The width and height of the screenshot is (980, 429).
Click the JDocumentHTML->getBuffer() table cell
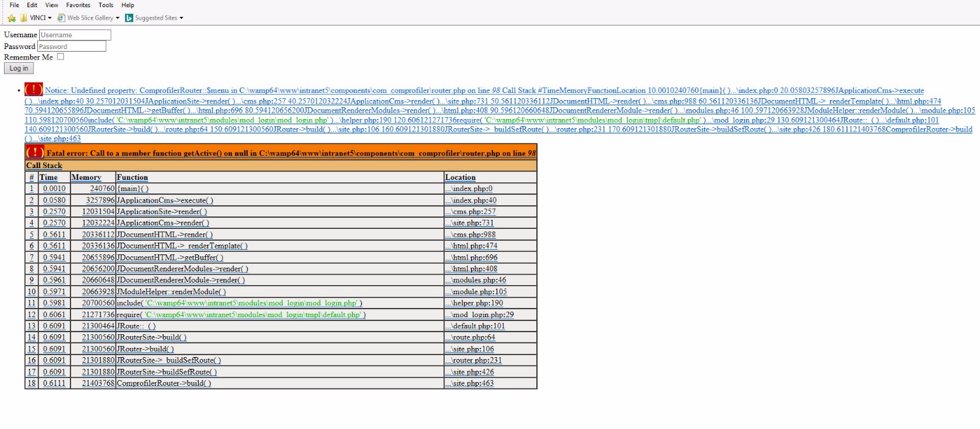280,258
